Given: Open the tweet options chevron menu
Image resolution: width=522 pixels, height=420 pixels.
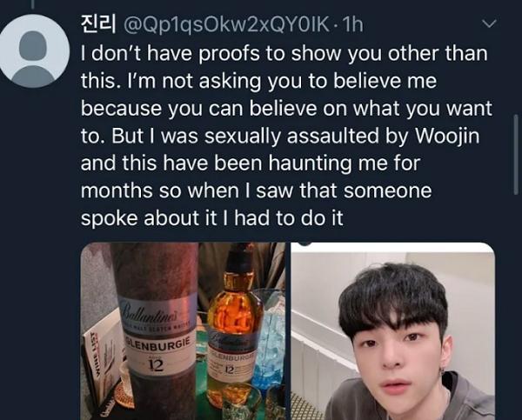Looking at the screenshot, I should click(x=489, y=24).
